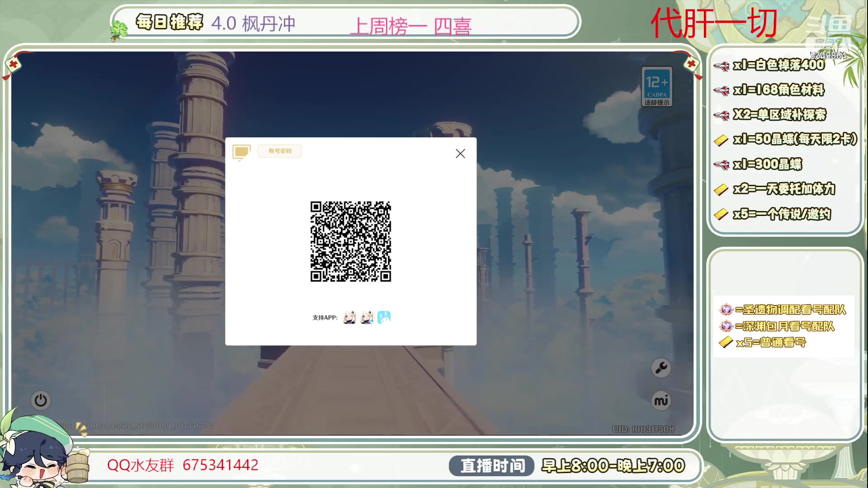Open the 12+ CADPA age rating notice
This screenshot has width=868, height=488.
[x=657, y=87]
